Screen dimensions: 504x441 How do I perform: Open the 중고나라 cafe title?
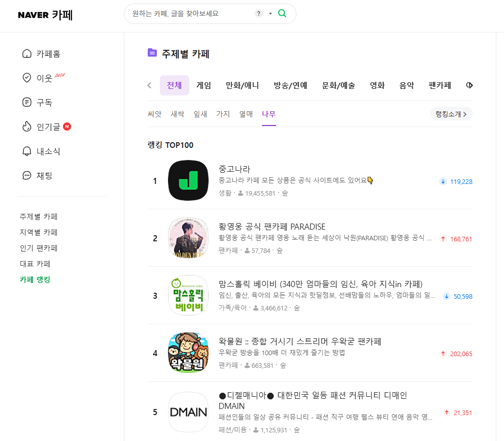tap(234, 169)
